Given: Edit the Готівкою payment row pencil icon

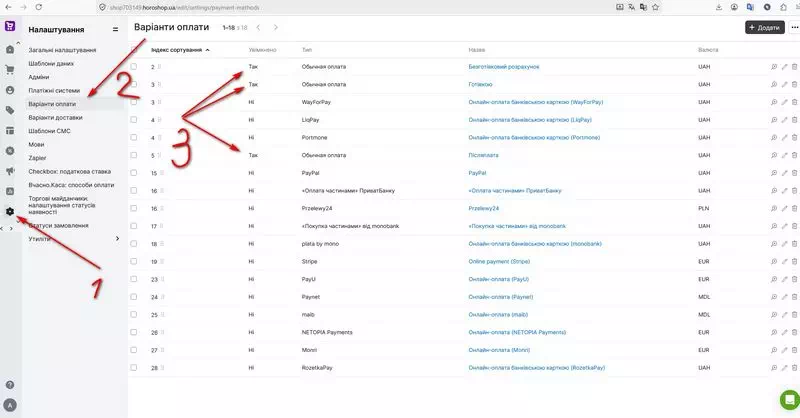Looking at the screenshot, I should pos(784,84).
